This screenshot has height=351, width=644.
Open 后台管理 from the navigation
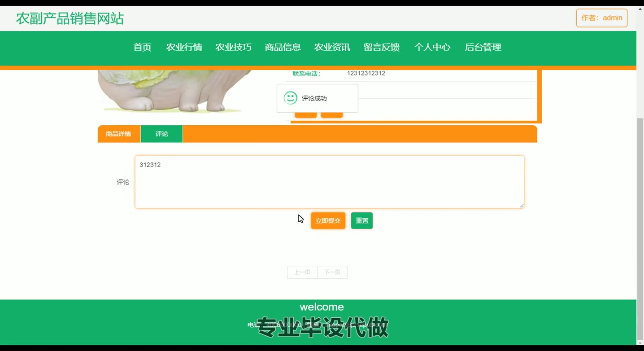coord(483,47)
